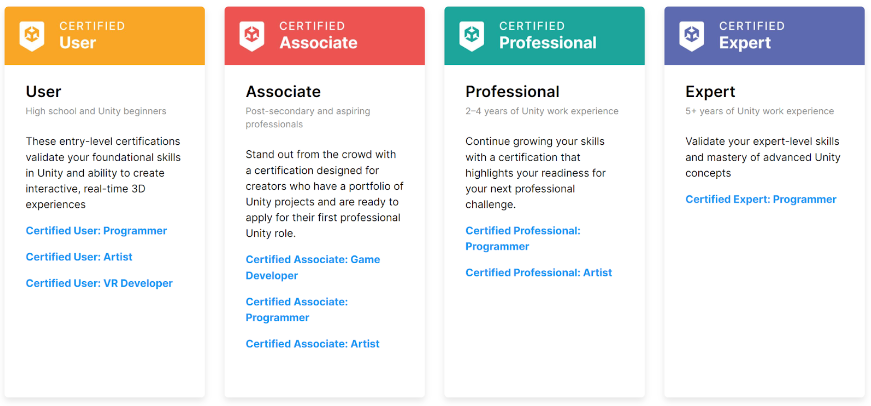Click the Unity badge icon on User card
Image resolution: width=871 pixels, height=406 pixels.
click(32, 35)
